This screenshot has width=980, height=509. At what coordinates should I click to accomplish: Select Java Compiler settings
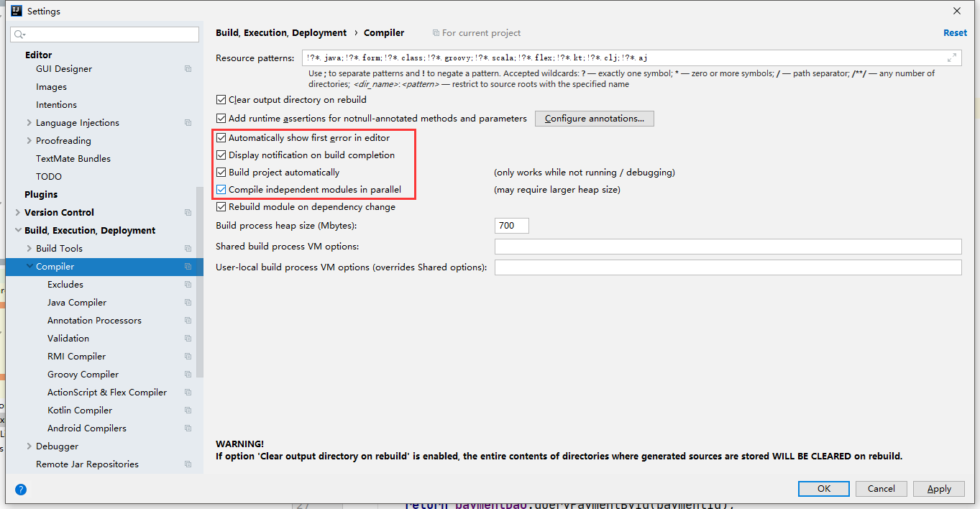pos(77,303)
